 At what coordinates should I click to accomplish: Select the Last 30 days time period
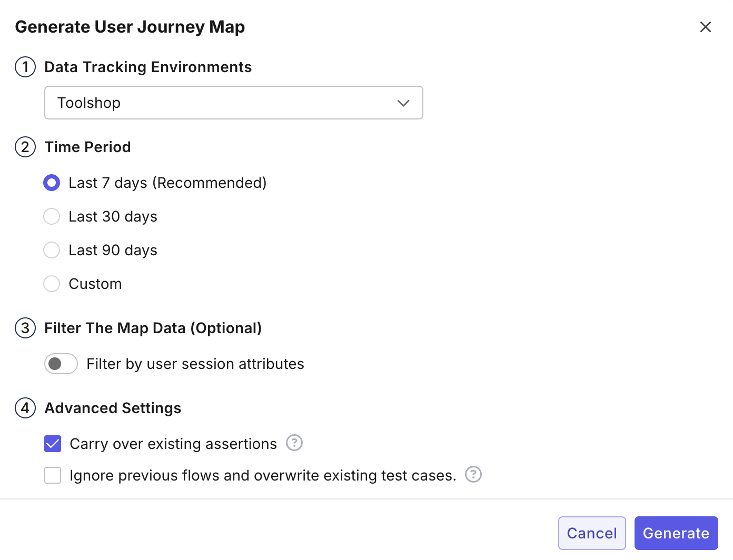pyautogui.click(x=52, y=216)
